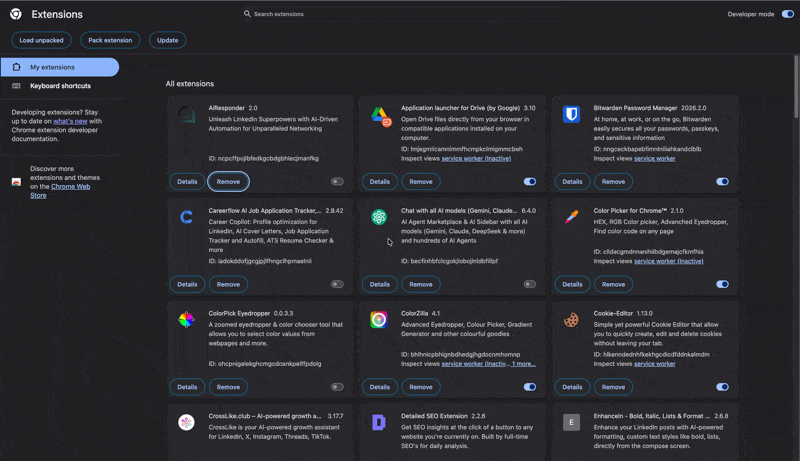Click the CrossLike.club extension icon
800x461 pixels.
186,422
